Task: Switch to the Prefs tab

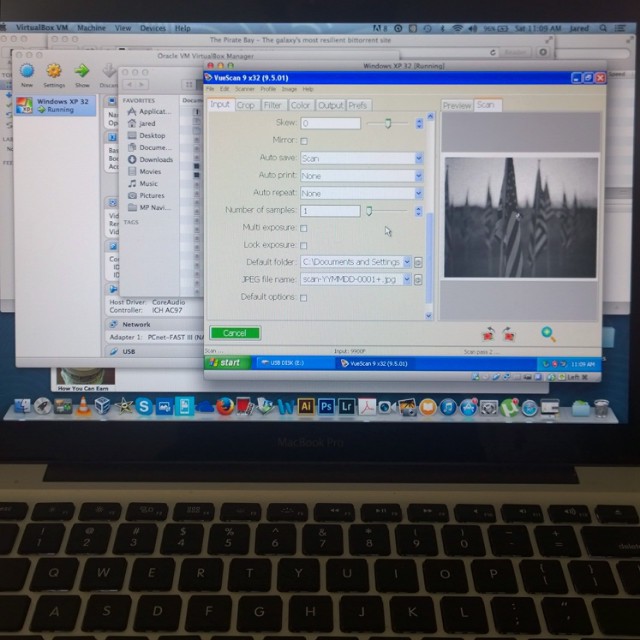Action: [x=358, y=105]
